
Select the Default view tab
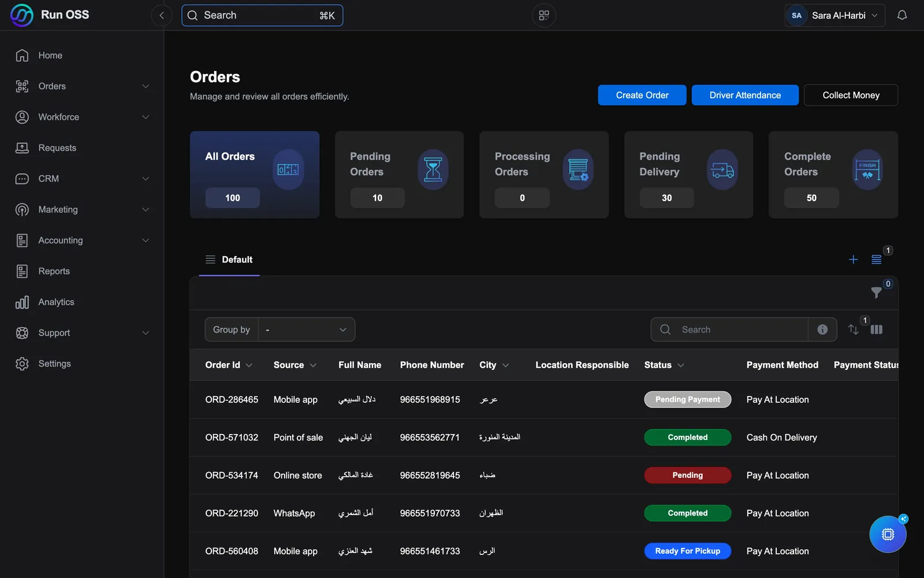[x=229, y=260]
